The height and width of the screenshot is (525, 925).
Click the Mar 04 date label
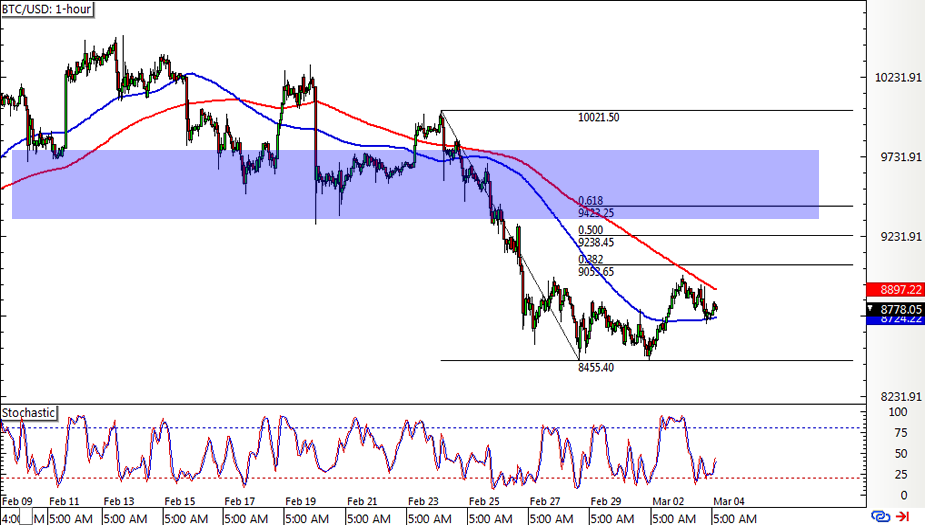tap(729, 501)
